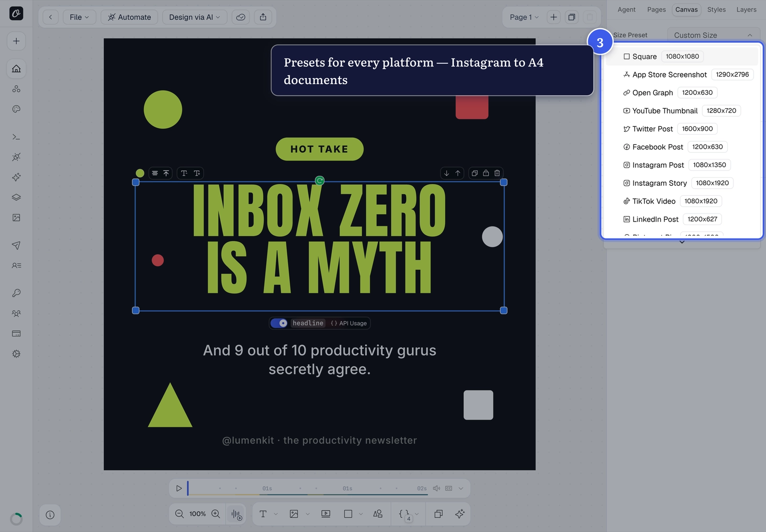
Task: Open the terminal prompt icon in sidebar
Action: pyautogui.click(x=16, y=137)
